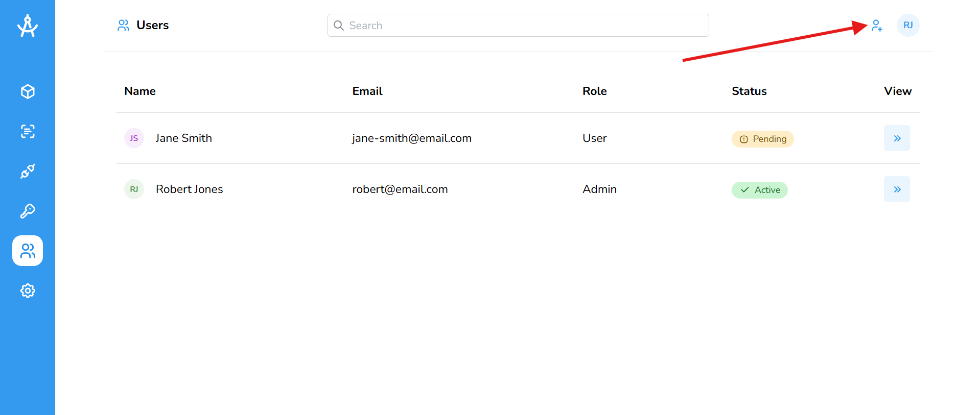This screenshot has width=980, height=415.
Task: Open the key icon in the sidebar
Action: click(x=28, y=211)
